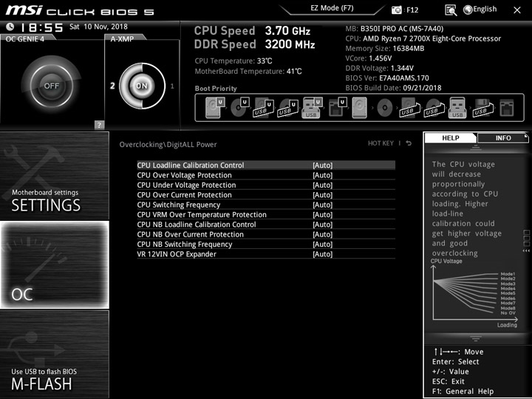Click the HOT KEY label
This screenshot has width=532, height=399.
point(381,143)
